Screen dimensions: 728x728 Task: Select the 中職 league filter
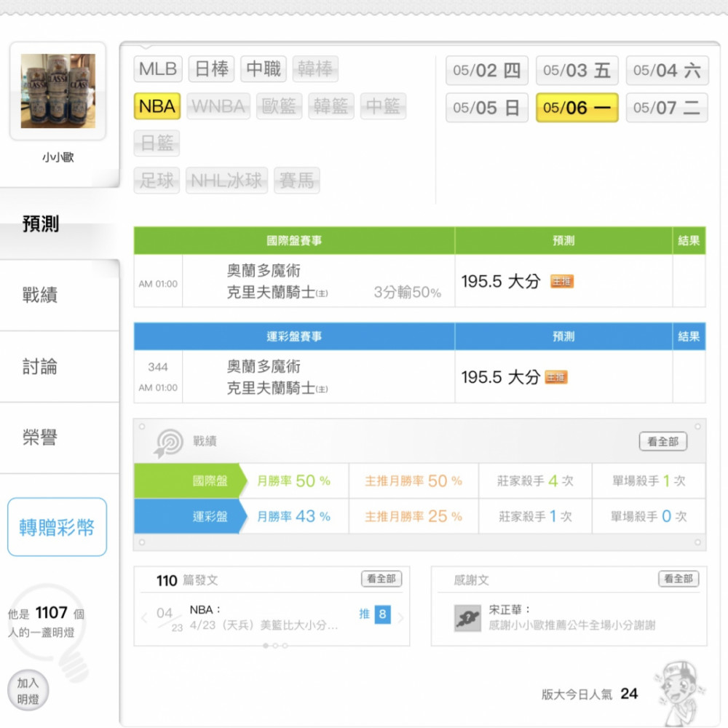pyautogui.click(x=264, y=68)
